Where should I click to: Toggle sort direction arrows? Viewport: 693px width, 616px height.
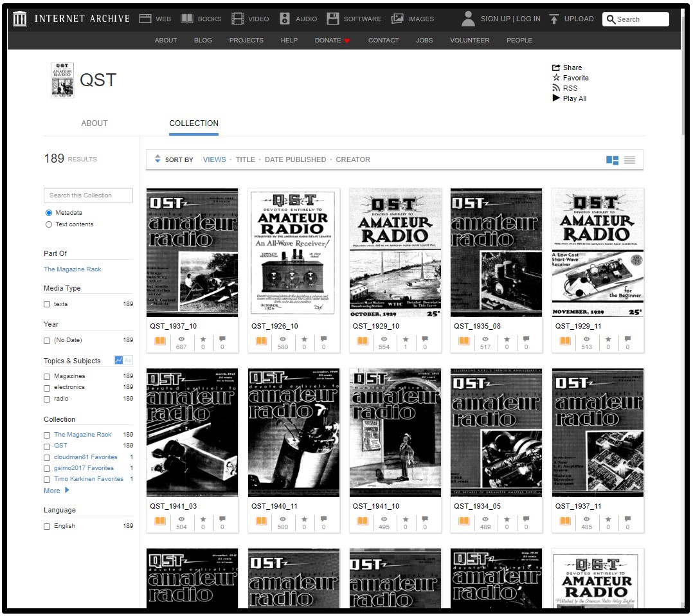pyautogui.click(x=157, y=159)
